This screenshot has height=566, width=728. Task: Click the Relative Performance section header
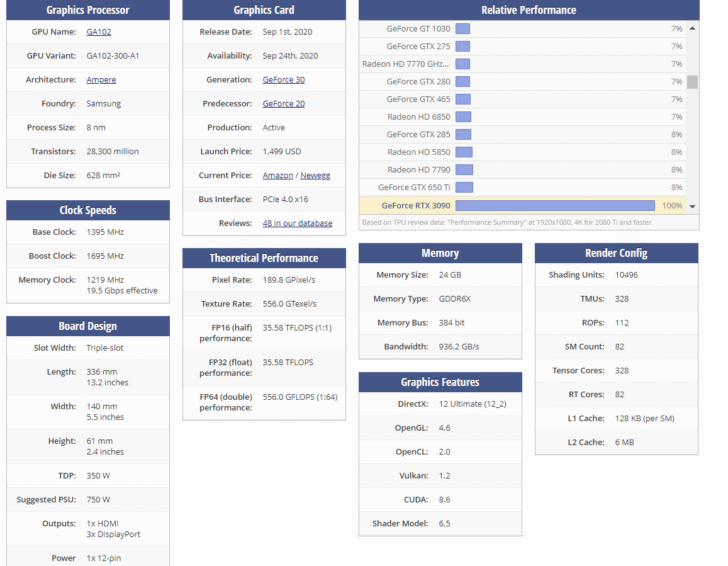529,10
